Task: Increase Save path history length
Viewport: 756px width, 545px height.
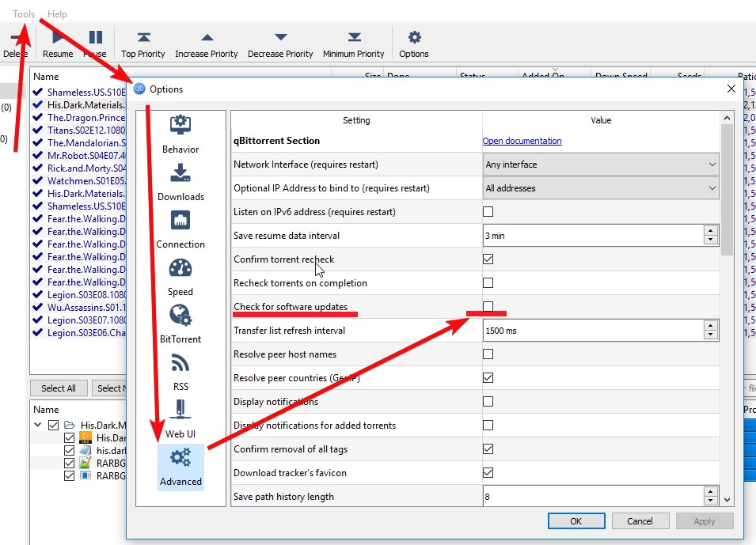Action: tap(710, 492)
